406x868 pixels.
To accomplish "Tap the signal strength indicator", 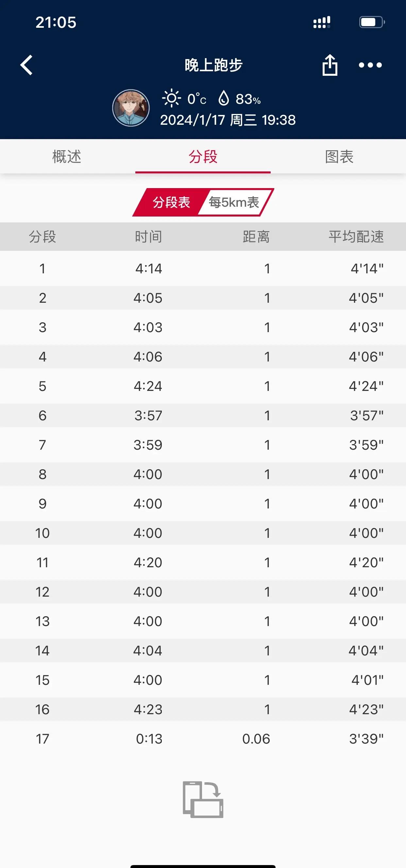I will tap(322, 22).
